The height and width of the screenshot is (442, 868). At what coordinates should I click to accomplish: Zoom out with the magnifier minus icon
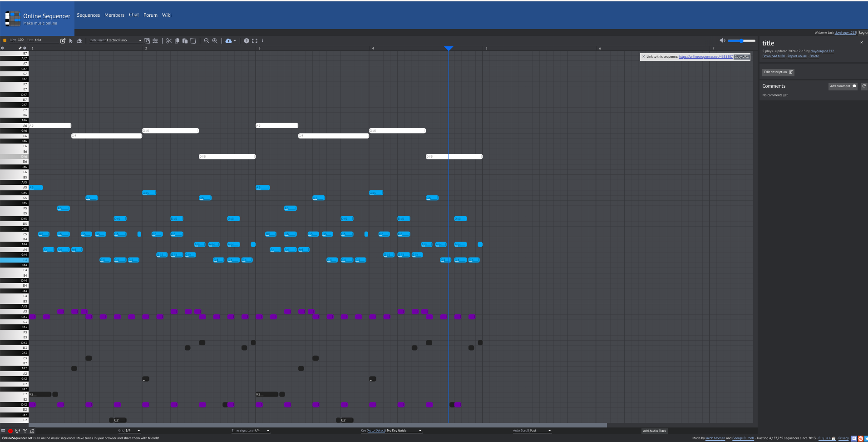[207, 41]
